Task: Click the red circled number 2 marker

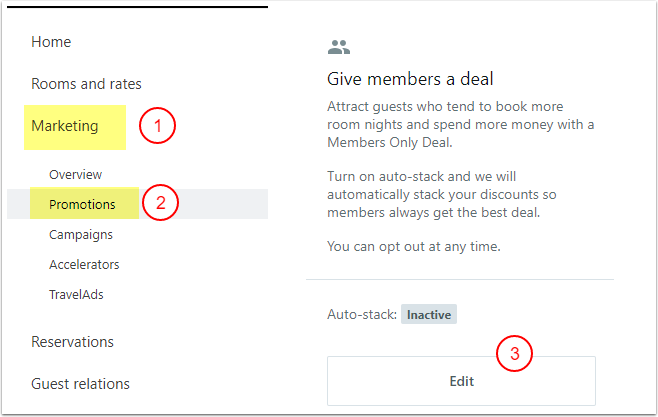Action: click(160, 204)
